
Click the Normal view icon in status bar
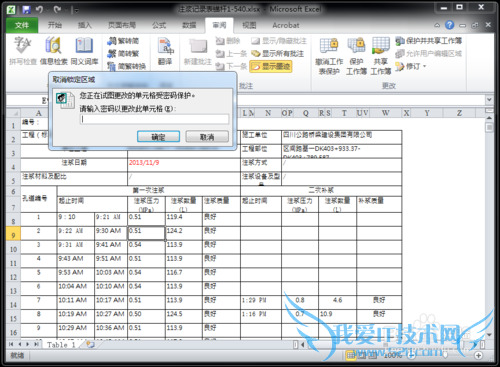tap(351, 356)
